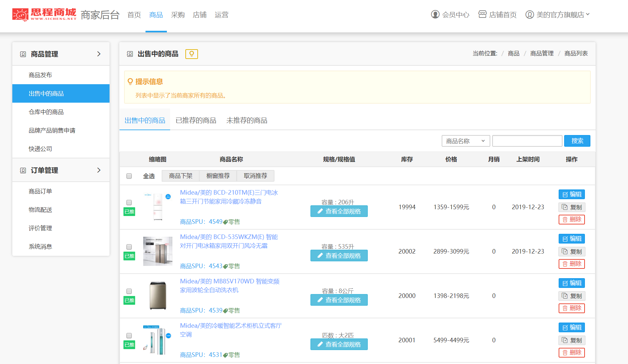Check the MB85V170WD product row checkbox
The image size is (628, 364).
pyautogui.click(x=129, y=291)
